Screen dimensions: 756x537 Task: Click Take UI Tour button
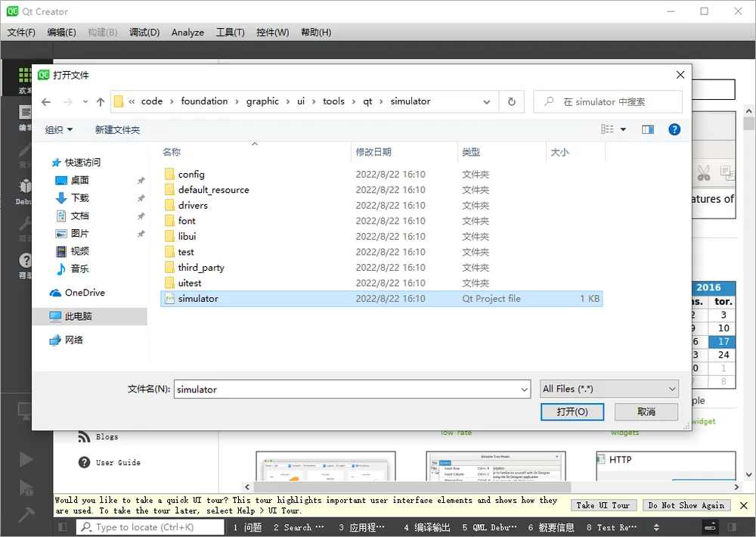[x=603, y=505]
